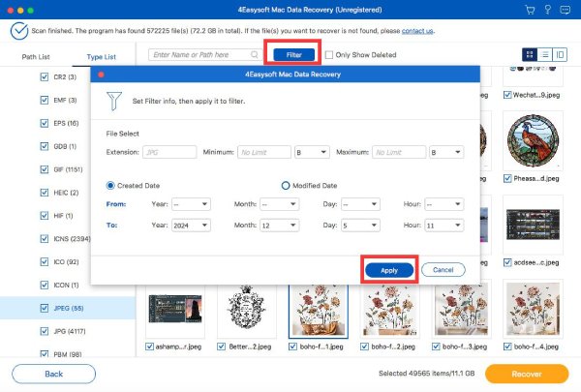Toggle the CR2 (3) checkbox

[45, 77]
